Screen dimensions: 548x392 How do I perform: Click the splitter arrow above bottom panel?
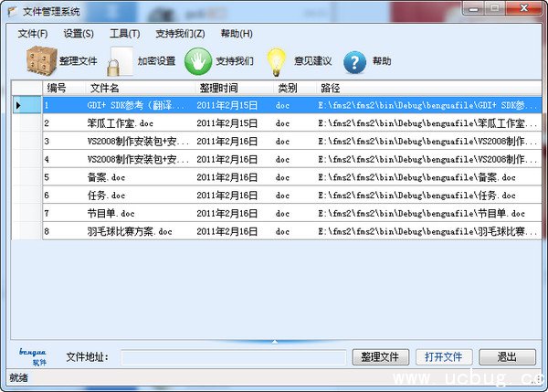(x=274, y=341)
